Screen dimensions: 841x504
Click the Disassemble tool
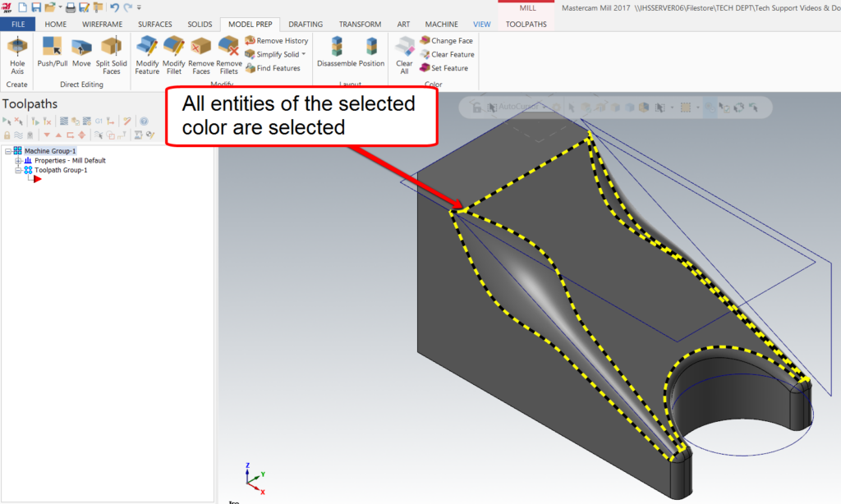coord(337,52)
